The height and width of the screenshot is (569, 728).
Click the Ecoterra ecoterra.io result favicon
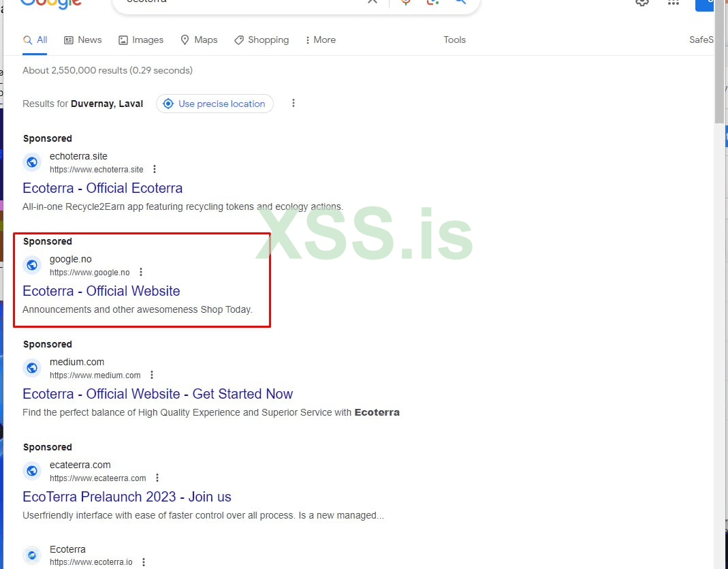[32, 555]
